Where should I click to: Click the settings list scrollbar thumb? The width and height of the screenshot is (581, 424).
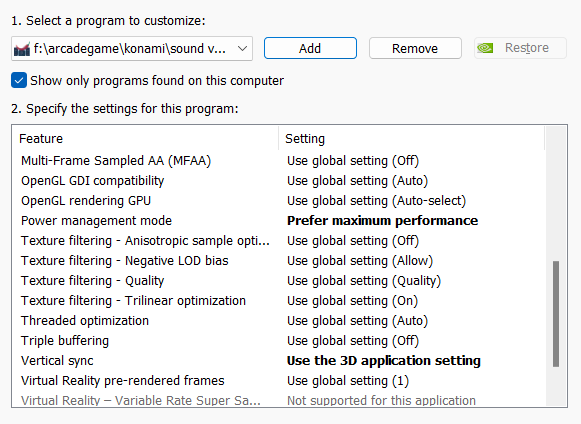(555, 314)
